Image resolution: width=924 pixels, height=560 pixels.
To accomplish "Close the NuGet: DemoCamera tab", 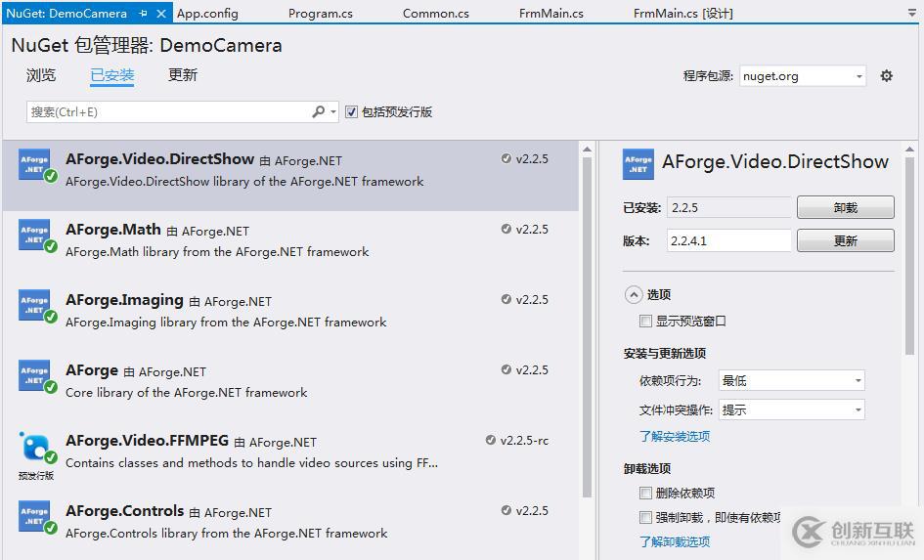I will pyautogui.click(x=161, y=13).
